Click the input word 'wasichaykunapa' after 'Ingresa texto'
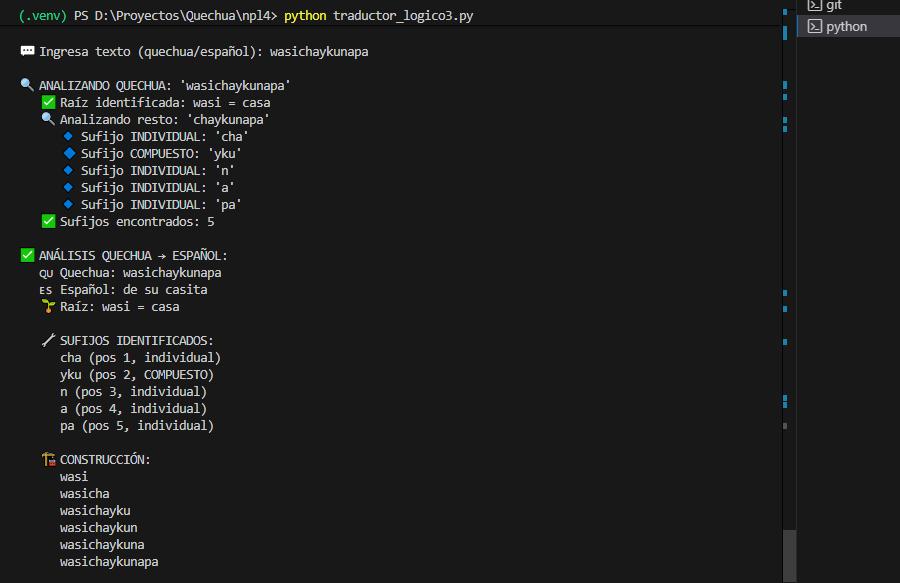 pos(319,51)
